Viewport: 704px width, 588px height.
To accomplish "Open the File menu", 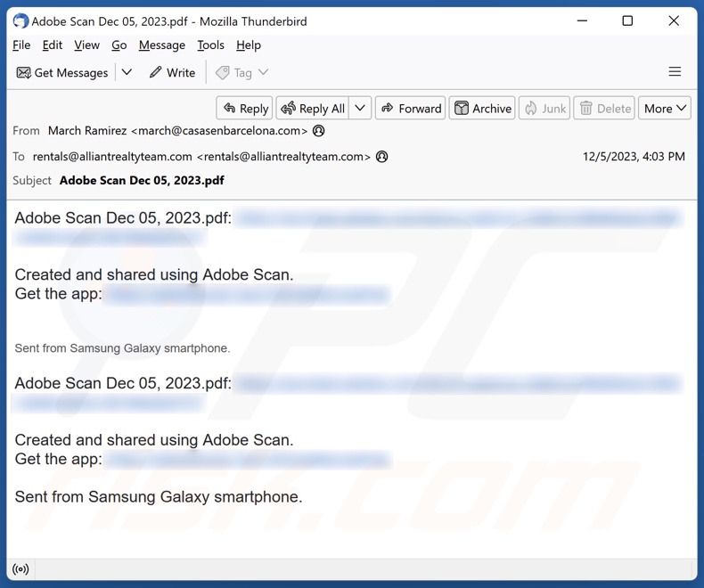I will click(21, 45).
